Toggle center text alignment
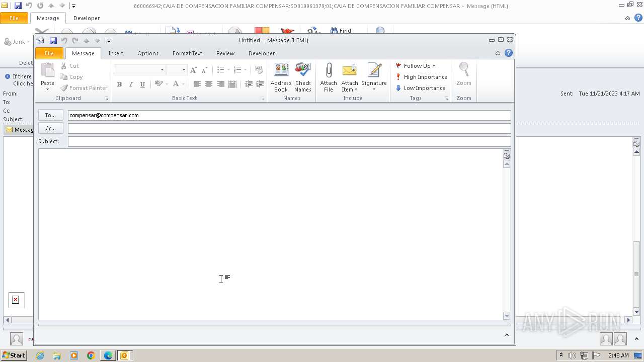The width and height of the screenshot is (644, 362). click(x=209, y=84)
